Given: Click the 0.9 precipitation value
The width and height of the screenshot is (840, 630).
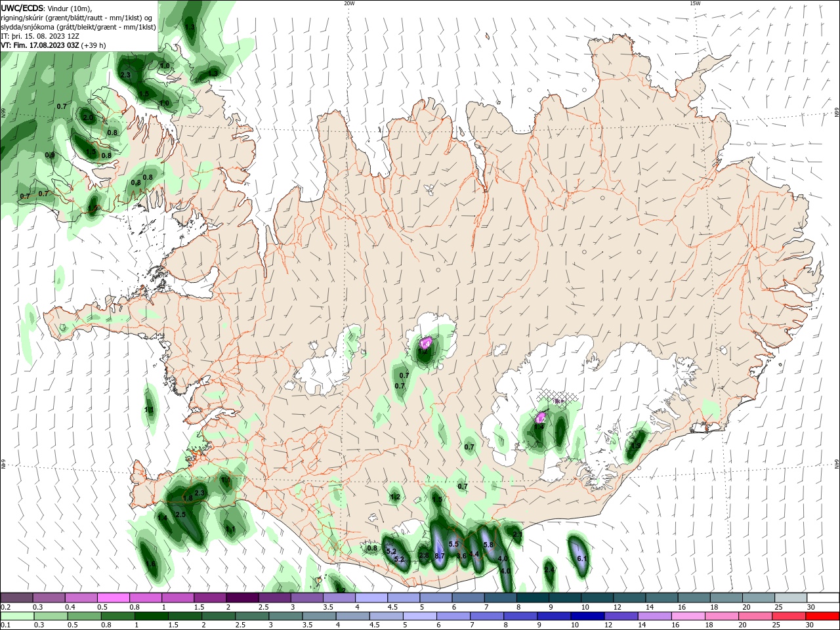Looking at the screenshot, I should click(50, 155).
